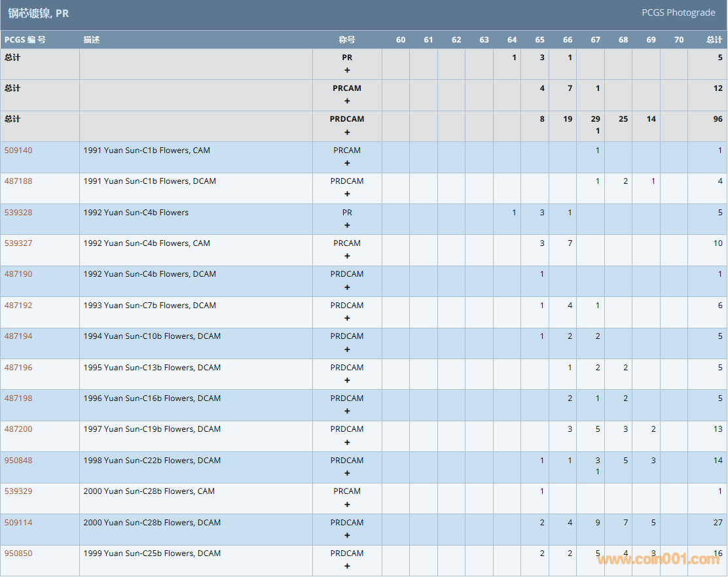Viewport: 728px width, 577px height.
Task: Open the PCGS Photograde link
Action: (x=679, y=13)
